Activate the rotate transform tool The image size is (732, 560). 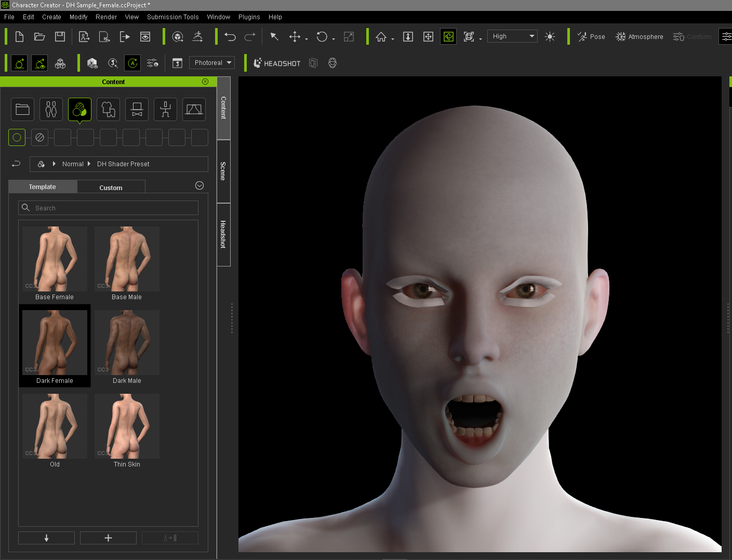tap(322, 36)
